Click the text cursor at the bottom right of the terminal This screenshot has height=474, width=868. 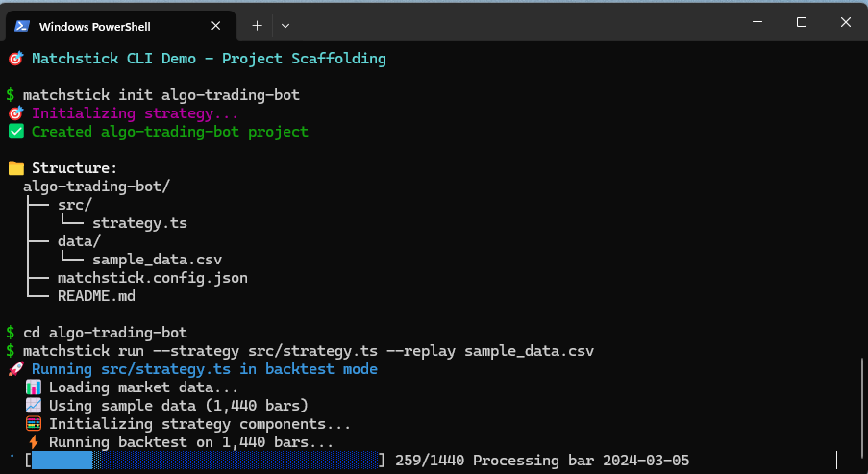836,461
